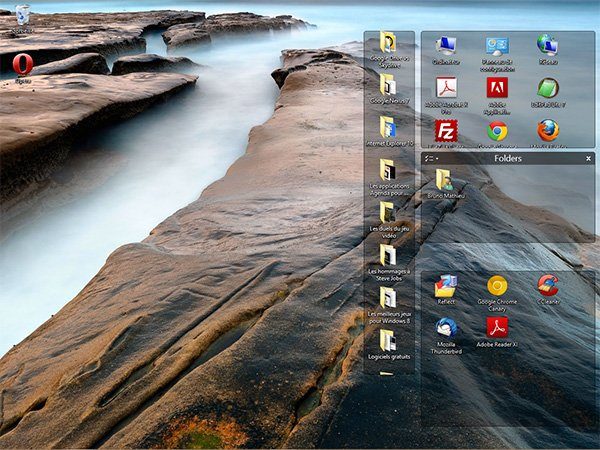The image size is (600, 450).
Task: Open the Panneau de configuration icon
Action: pos(497,54)
